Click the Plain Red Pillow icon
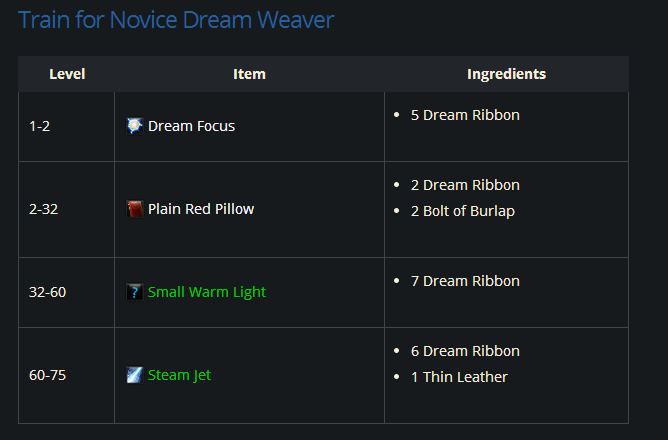668x440 pixels. click(135, 209)
